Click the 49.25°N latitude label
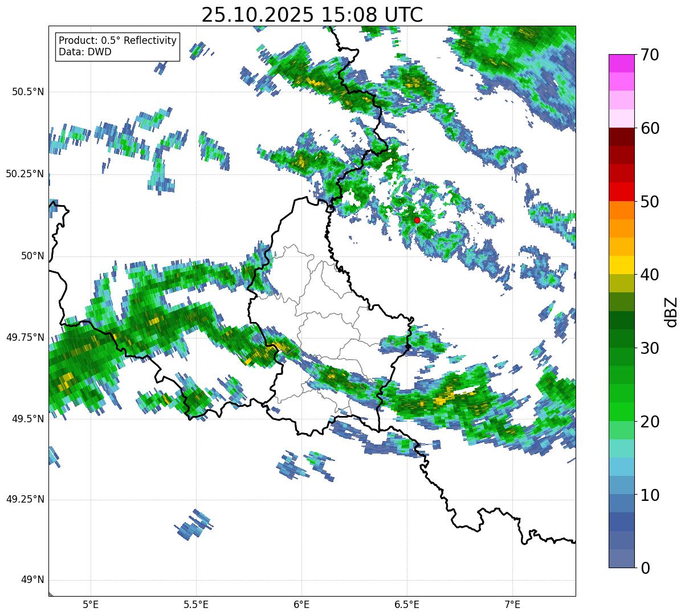Screen dimensions: 685x616 25,499
